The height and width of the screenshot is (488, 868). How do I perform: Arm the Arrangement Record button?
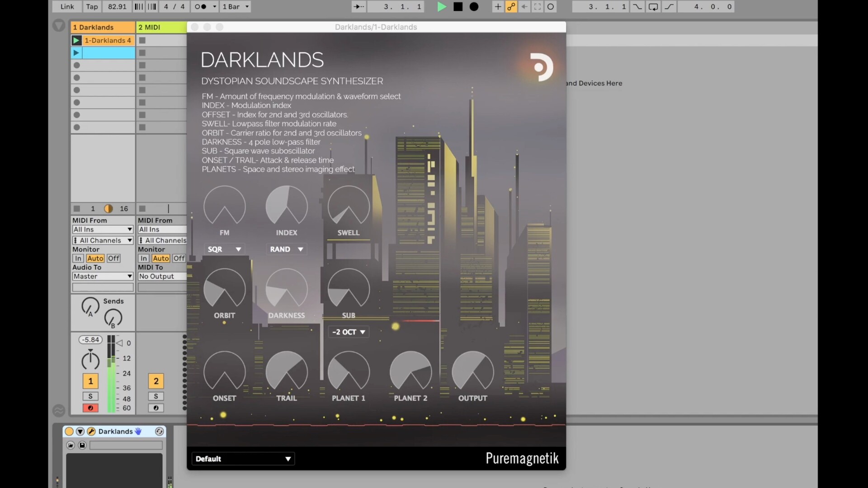[474, 7]
